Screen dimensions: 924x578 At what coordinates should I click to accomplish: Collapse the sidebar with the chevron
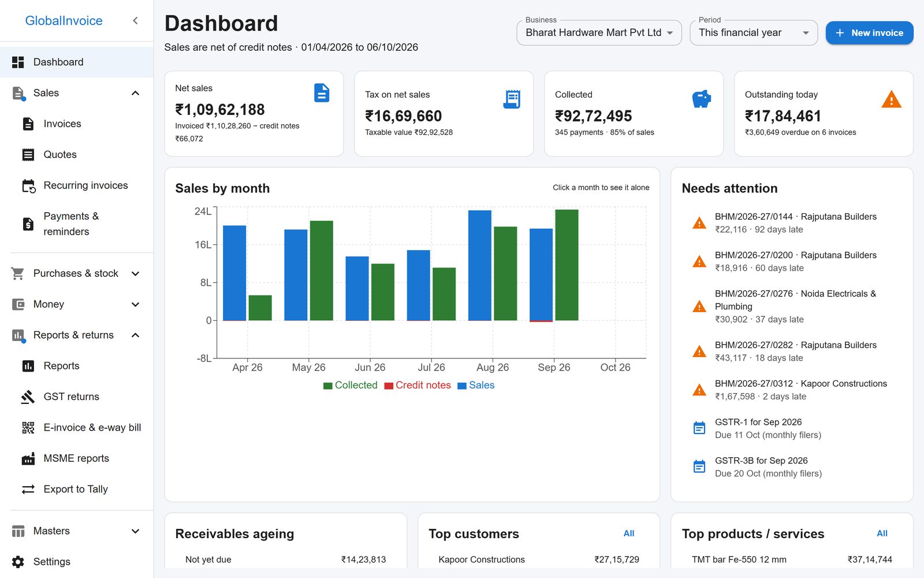[135, 21]
